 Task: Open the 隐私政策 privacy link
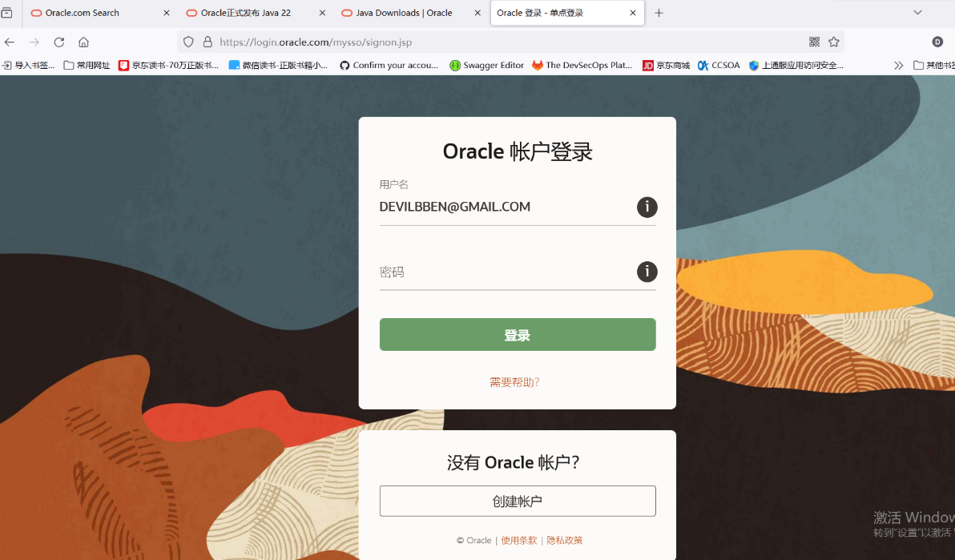[565, 541]
